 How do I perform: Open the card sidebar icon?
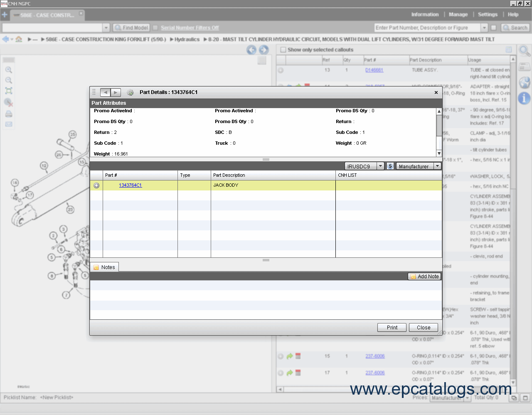click(525, 67)
